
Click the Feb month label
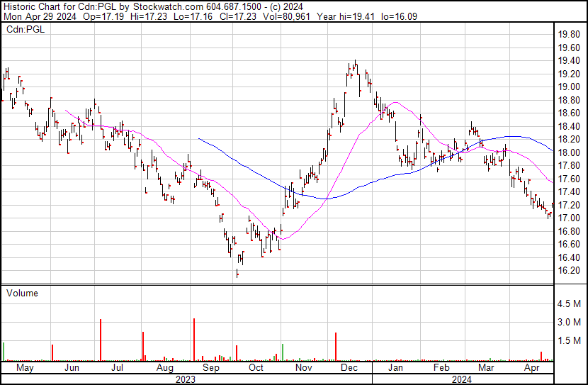(441, 367)
